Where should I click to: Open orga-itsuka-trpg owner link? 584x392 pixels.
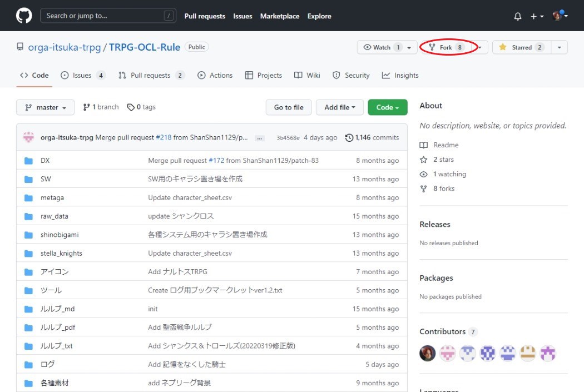[x=65, y=47]
